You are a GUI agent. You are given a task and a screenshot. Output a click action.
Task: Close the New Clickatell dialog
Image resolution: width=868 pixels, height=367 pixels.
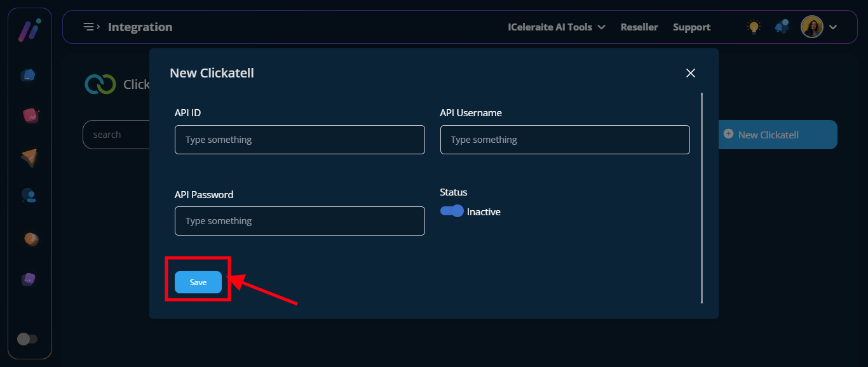pos(691,73)
